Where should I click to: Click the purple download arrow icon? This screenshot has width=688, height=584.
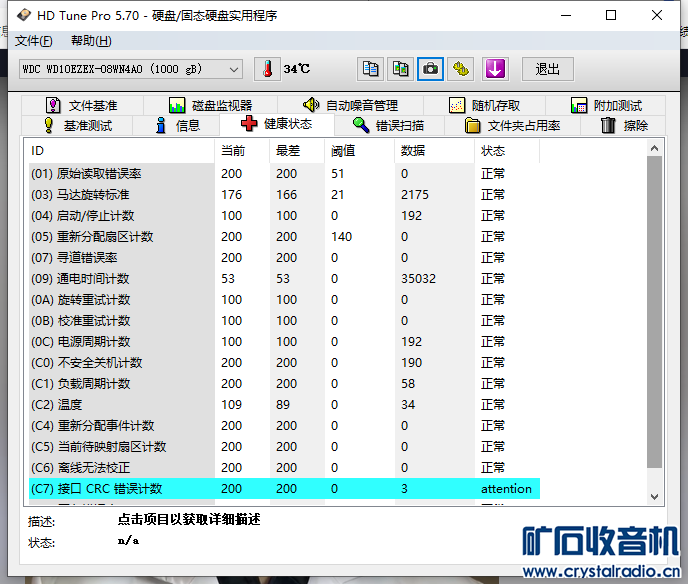(495, 69)
